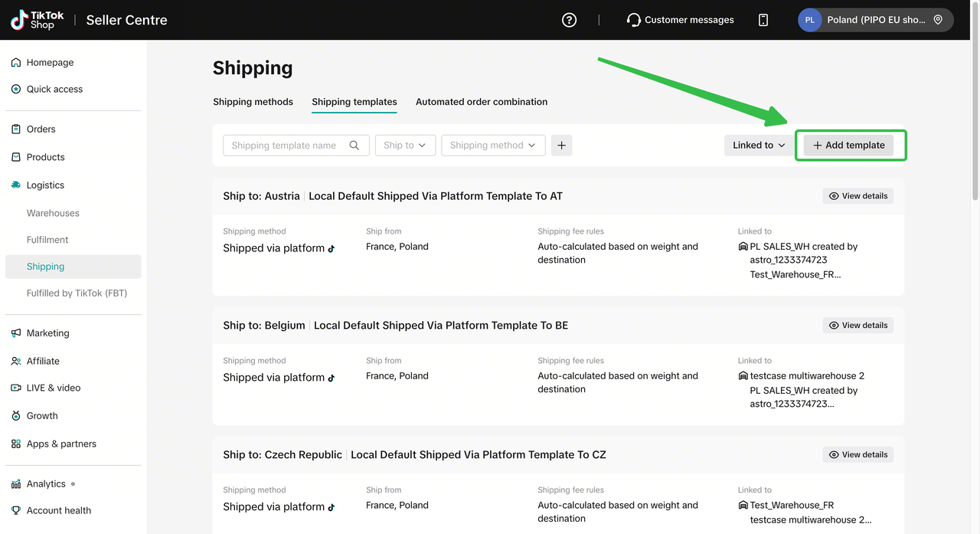Click the search magnifier in template name field

coord(354,146)
